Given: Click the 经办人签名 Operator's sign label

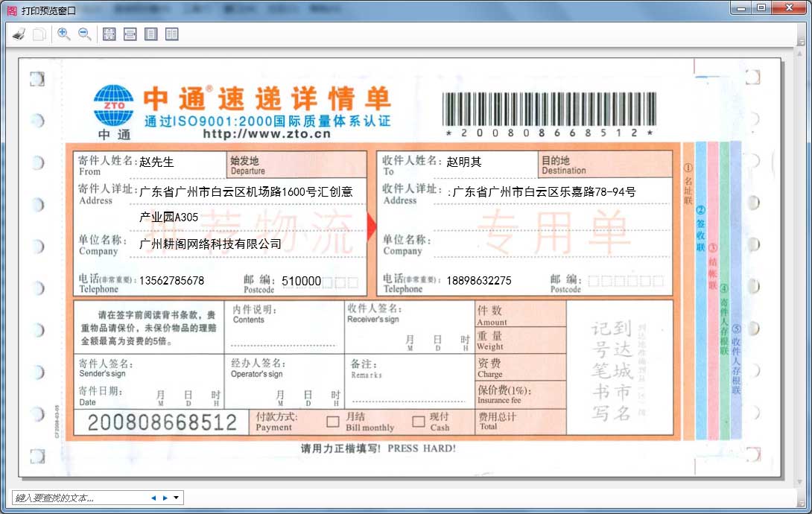Looking at the screenshot, I should tap(258, 368).
